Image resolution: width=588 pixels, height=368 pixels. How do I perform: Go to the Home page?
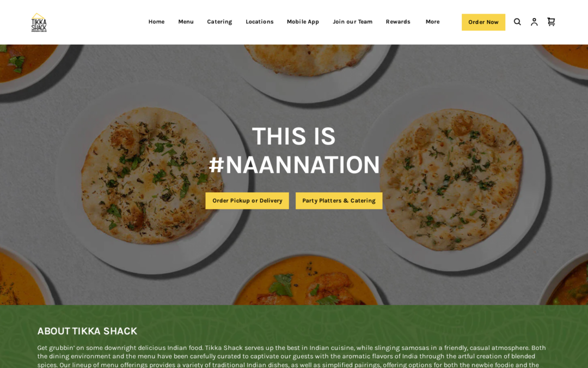(x=156, y=22)
